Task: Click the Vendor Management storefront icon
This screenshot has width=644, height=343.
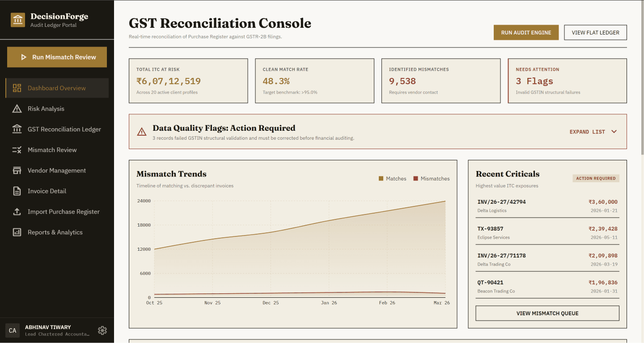Action: click(17, 171)
